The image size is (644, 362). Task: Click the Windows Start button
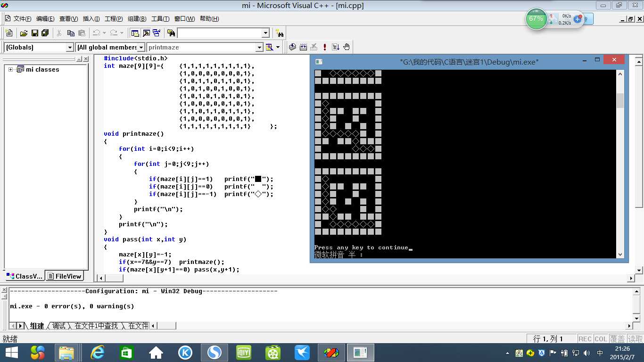pyautogui.click(x=11, y=352)
